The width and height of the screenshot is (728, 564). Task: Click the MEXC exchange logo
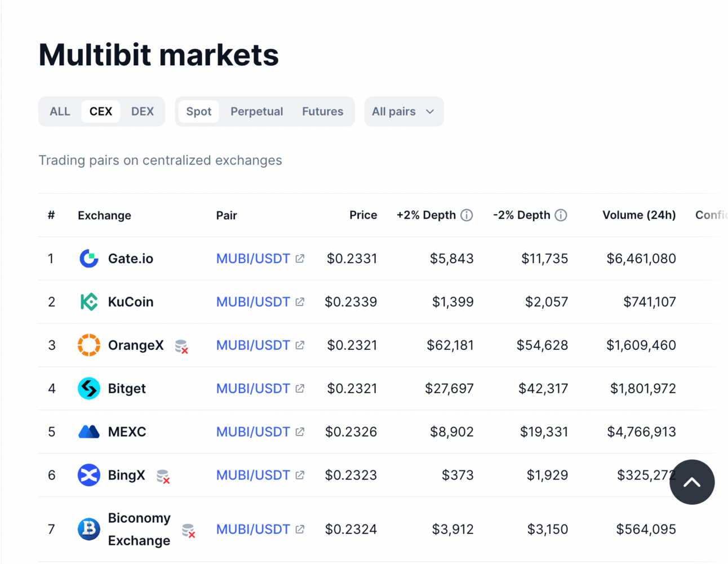[89, 432]
